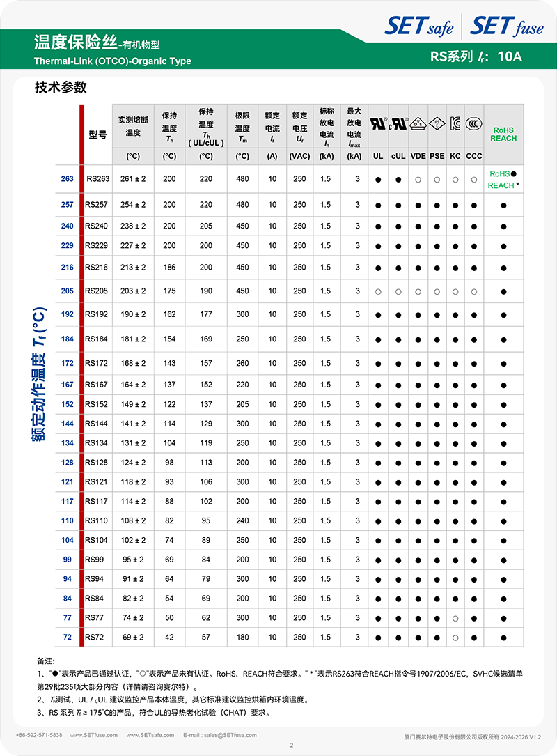Click the SETfuse logo
Viewport: 557px width, 756px height.
point(506,26)
